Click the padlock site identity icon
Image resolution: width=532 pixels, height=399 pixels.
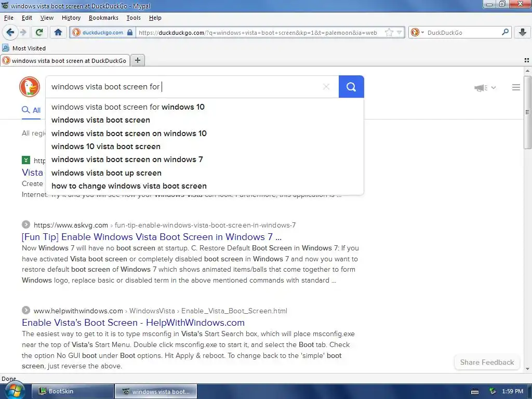pyautogui.click(x=129, y=33)
